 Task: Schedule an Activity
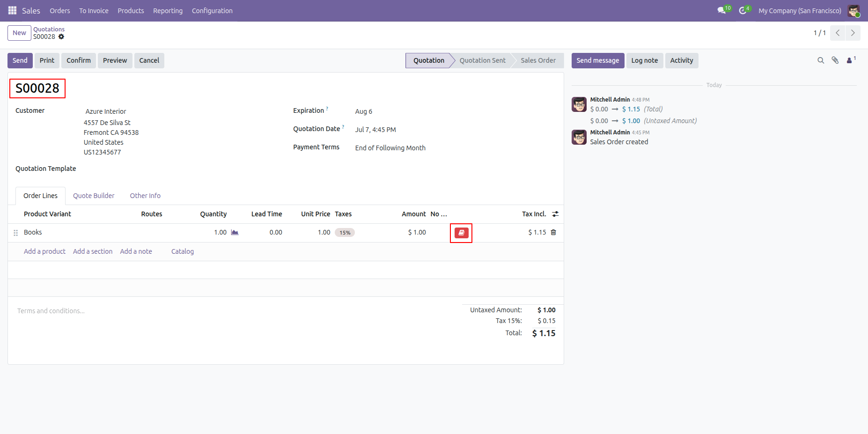click(x=682, y=60)
